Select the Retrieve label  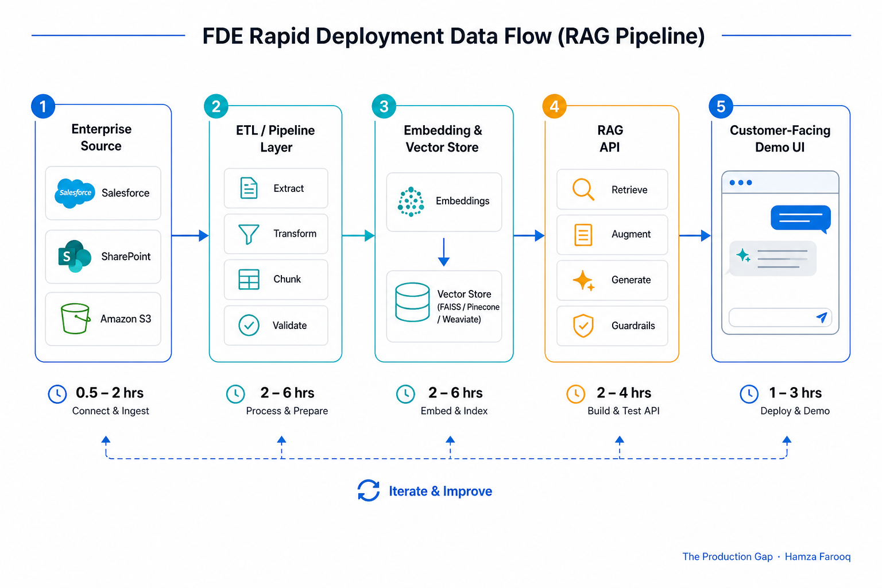click(629, 190)
